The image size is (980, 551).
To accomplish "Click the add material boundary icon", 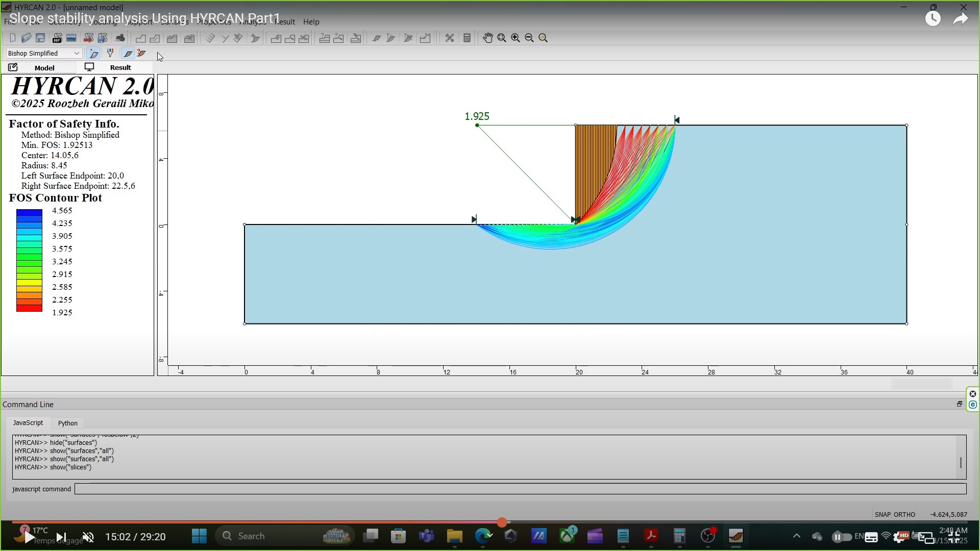I will pos(155,38).
